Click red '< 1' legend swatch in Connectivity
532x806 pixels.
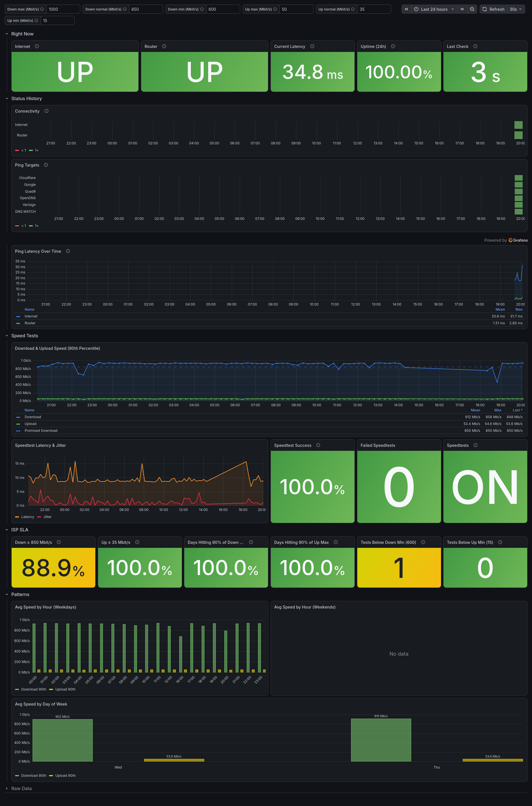[17, 150]
